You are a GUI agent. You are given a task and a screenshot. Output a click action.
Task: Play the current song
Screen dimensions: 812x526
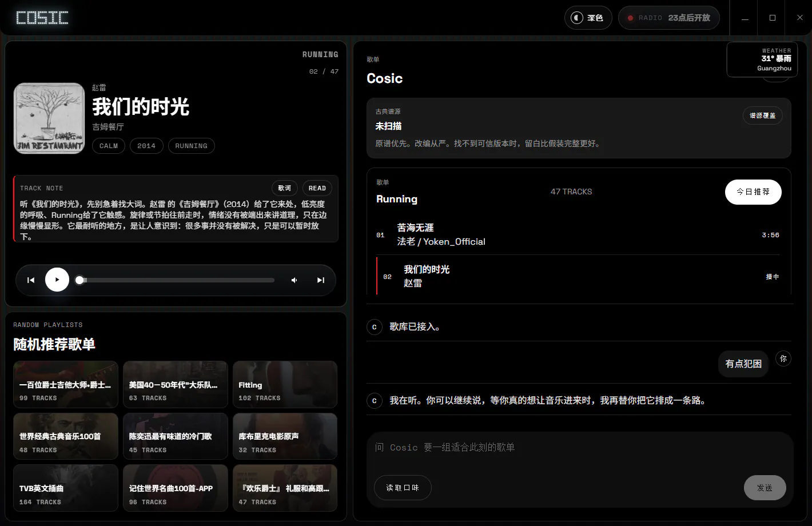[57, 280]
